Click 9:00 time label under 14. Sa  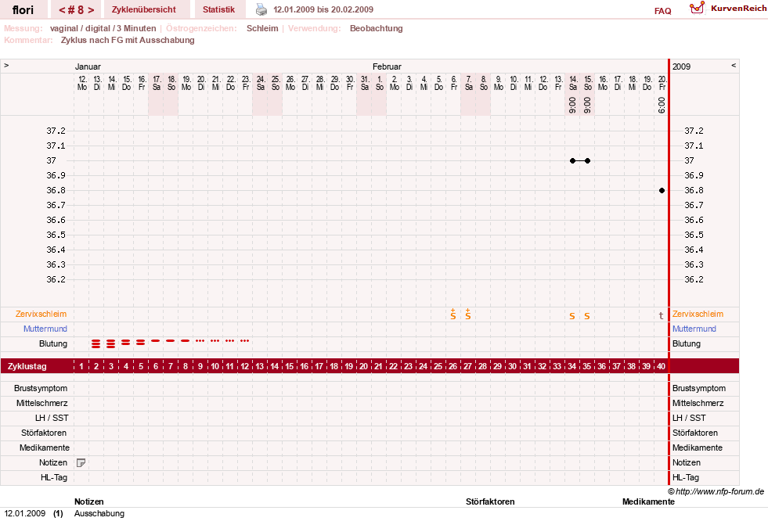coord(572,105)
